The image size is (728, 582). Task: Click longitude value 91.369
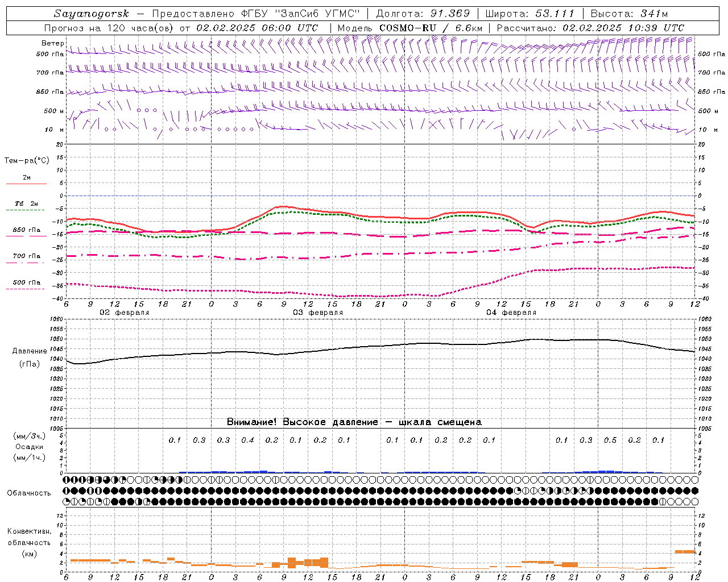(450, 14)
